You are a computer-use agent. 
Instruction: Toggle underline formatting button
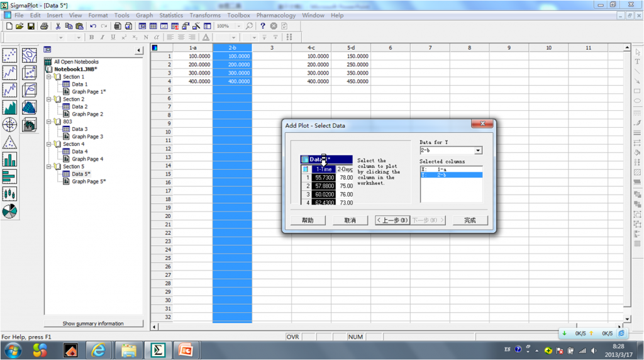click(x=113, y=37)
